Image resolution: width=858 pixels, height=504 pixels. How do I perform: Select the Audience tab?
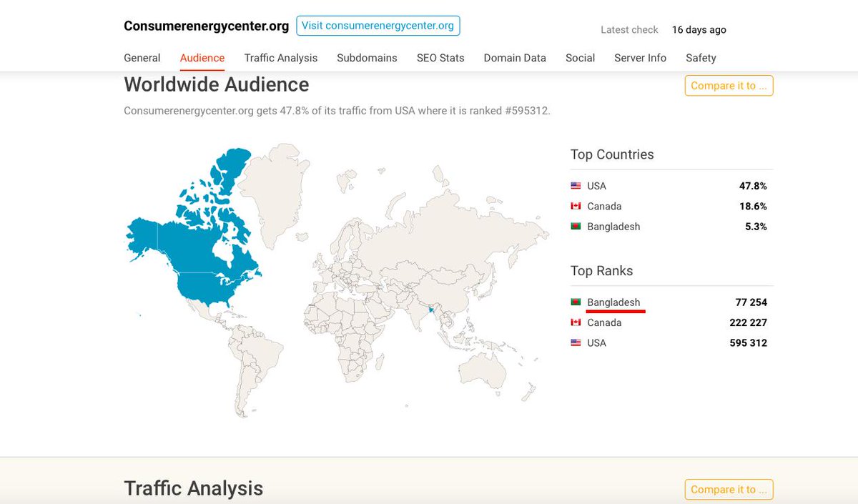click(202, 58)
